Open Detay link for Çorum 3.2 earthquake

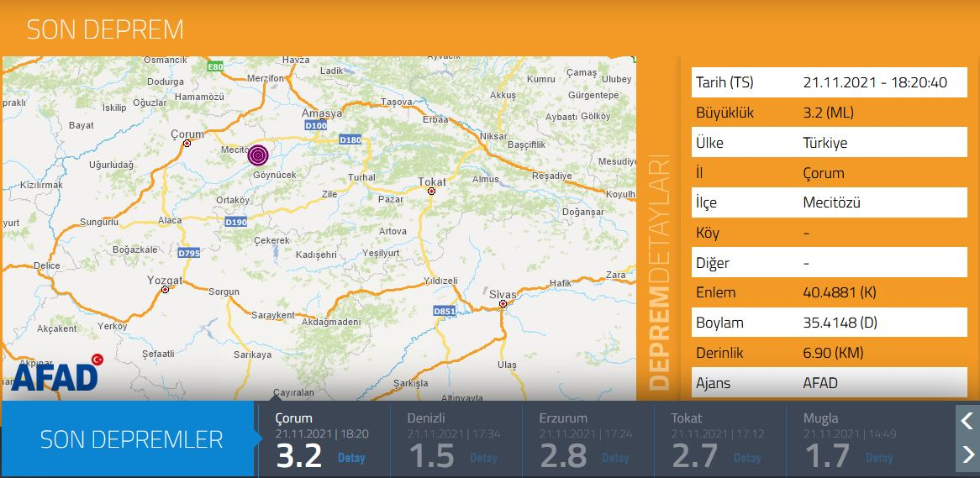coord(351,458)
